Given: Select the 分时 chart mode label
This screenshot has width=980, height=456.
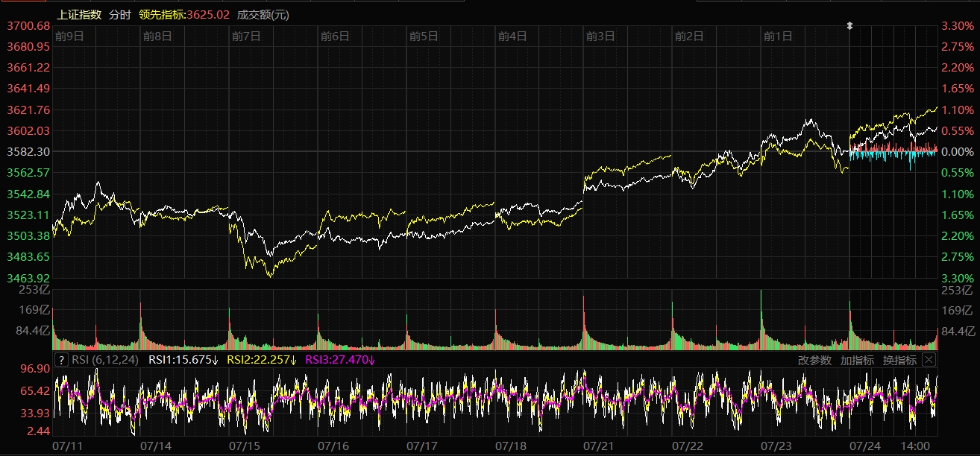Looking at the screenshot, I should [x=119, y=15].
